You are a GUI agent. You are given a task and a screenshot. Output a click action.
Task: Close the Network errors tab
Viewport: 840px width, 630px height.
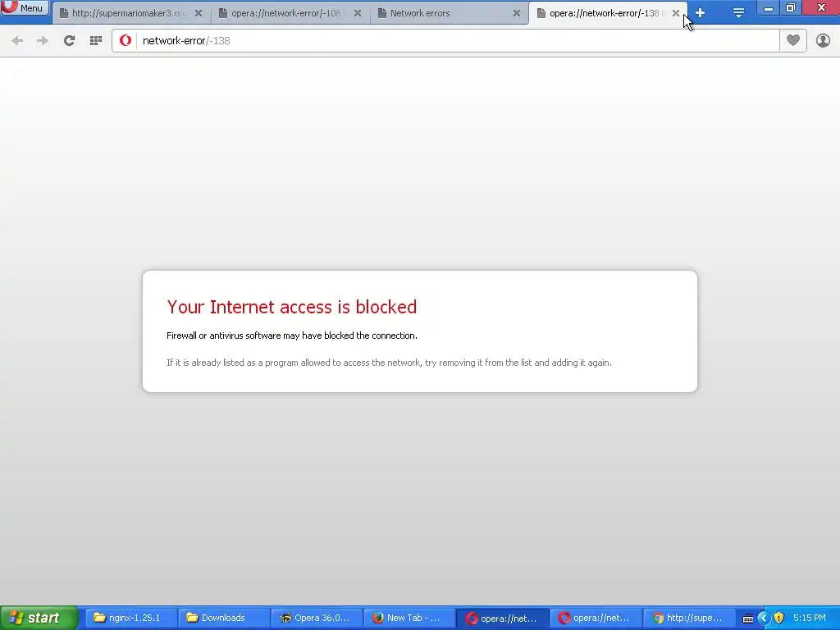tap(517, 13)
